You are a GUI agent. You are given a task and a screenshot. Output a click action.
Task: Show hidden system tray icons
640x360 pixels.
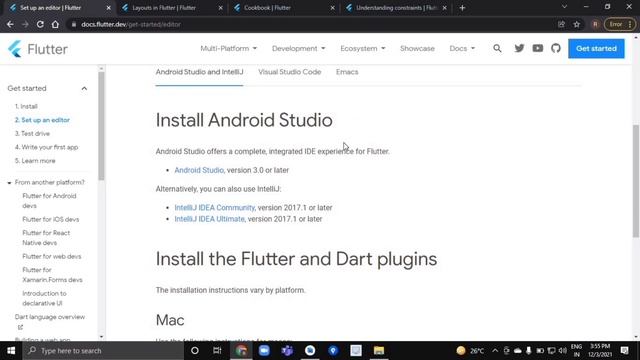(495, 351)
